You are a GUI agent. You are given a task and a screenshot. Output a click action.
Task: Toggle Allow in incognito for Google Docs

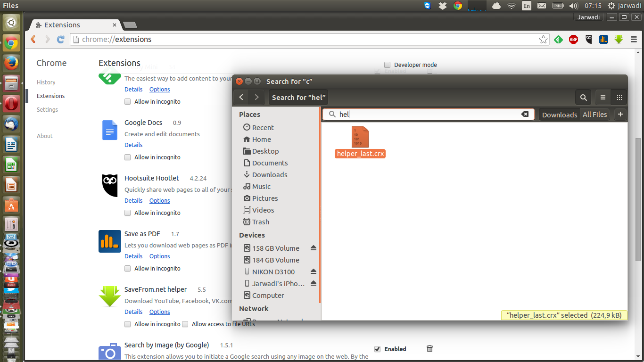pos(128,157)
